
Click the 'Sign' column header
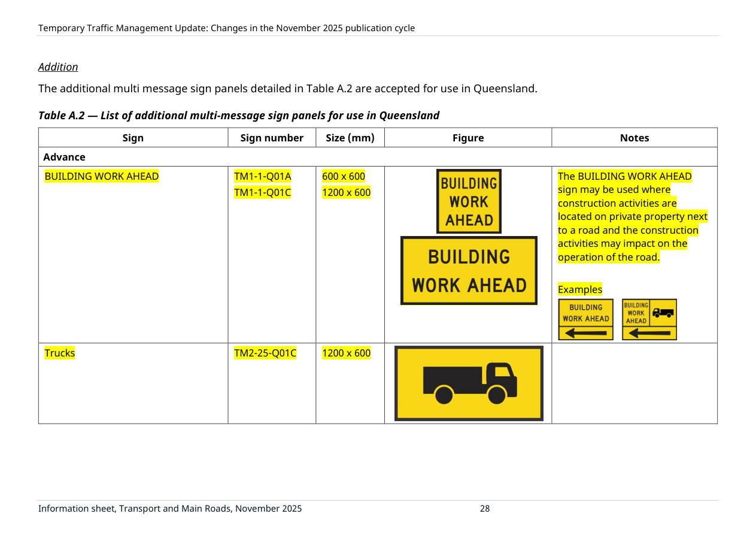pos(133,138)
